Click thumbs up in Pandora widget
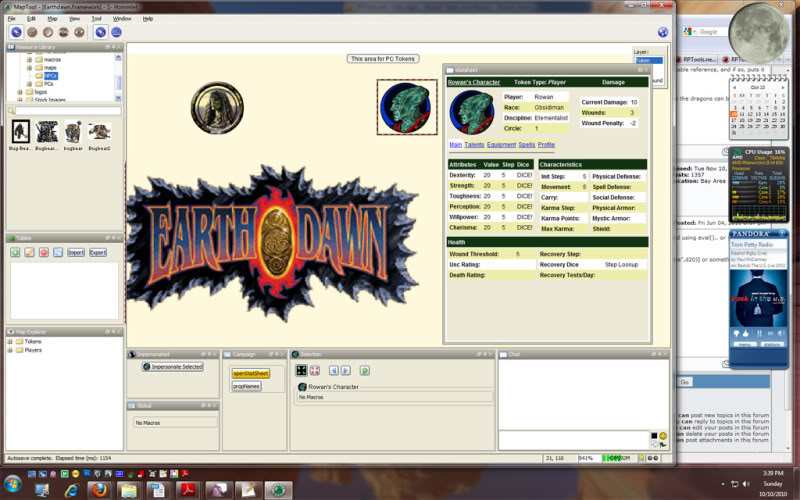The width and height of the screenshot is (800, 500). [745, 333]
